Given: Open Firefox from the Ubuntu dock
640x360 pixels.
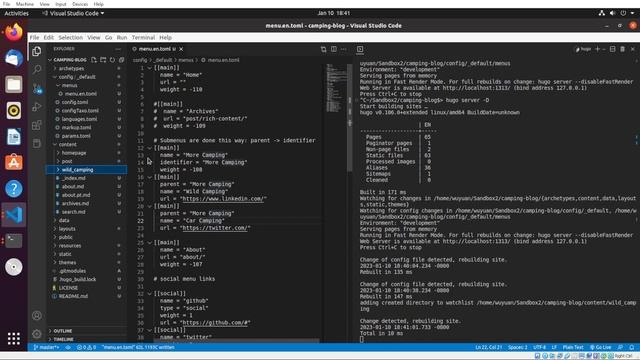Looking at the screenshot, I should click(14, 32).
